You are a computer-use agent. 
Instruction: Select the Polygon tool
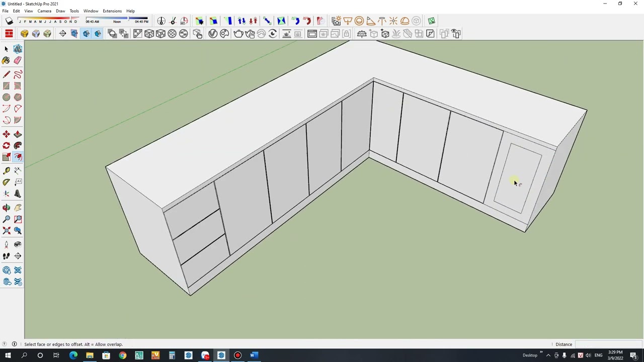click(x=18, y=98)
